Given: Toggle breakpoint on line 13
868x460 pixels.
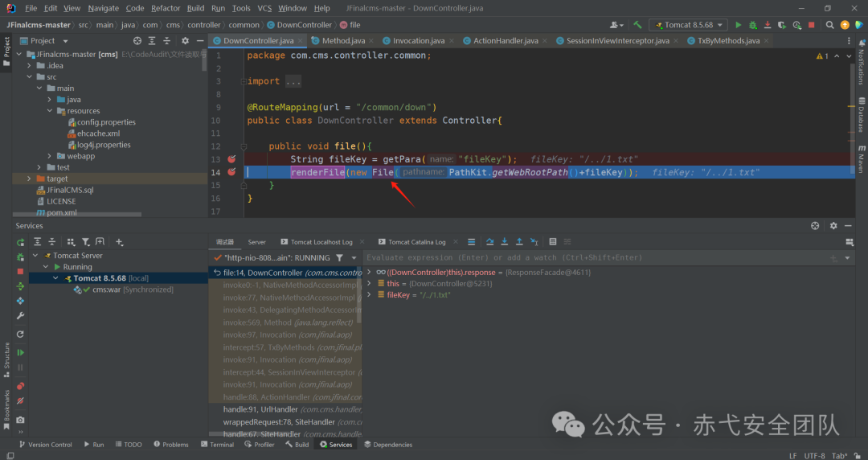Looking at the screenshot, I should pos(231,159).
